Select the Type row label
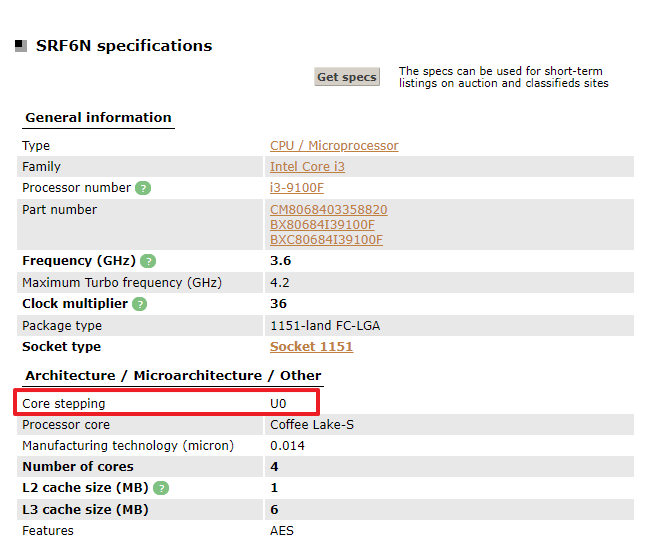This screenshot has height=537, width=649. 36,146
